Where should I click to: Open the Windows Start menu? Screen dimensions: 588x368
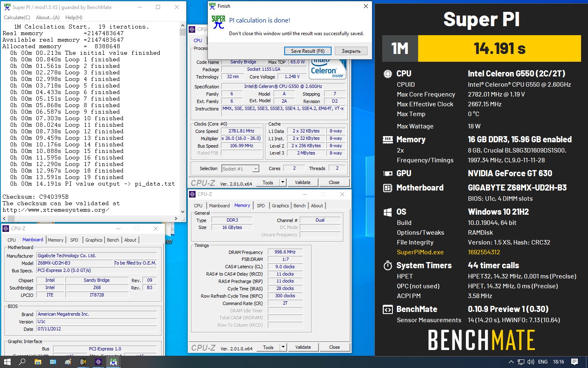click(7, 362)
